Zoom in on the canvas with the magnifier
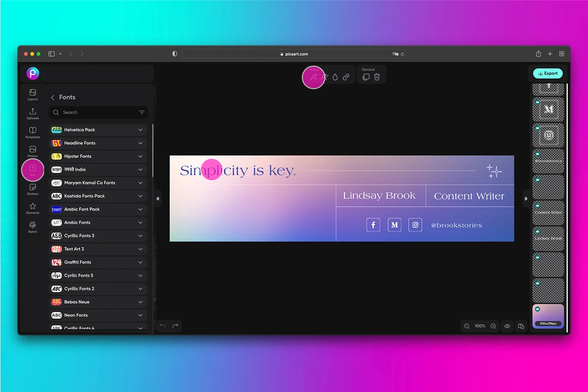This screenshot has width=588, height=392. (x=493, y=326)
